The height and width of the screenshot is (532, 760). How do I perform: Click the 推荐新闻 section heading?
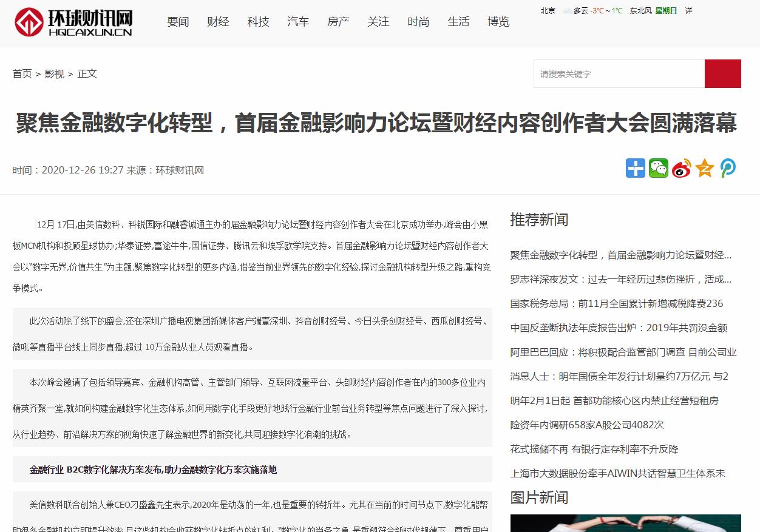click(x=539, y=220)
